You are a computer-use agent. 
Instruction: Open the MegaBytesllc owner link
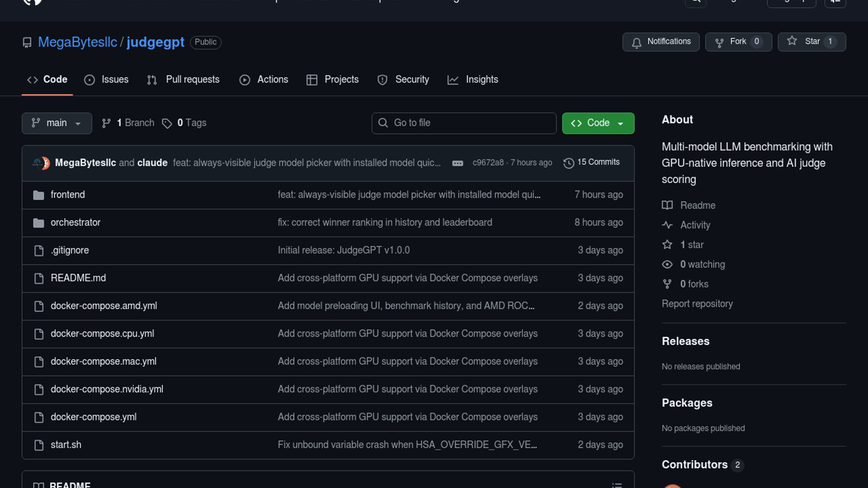coord(77,42)
